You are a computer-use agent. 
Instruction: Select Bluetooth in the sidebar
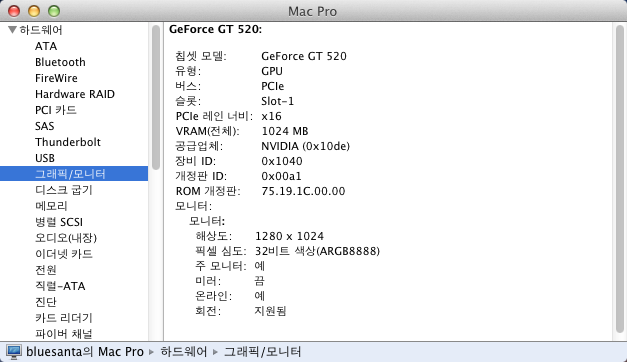click(x=60, y=62)
